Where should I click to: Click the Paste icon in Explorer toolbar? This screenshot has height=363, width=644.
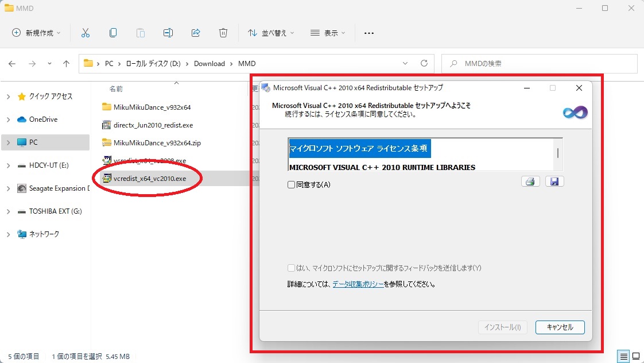coord(141,33)
